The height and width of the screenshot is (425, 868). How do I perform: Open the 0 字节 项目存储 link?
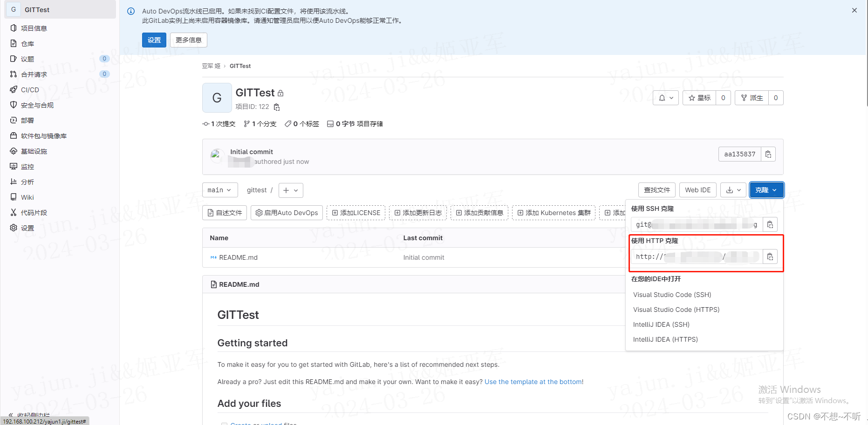coord(355,124)
